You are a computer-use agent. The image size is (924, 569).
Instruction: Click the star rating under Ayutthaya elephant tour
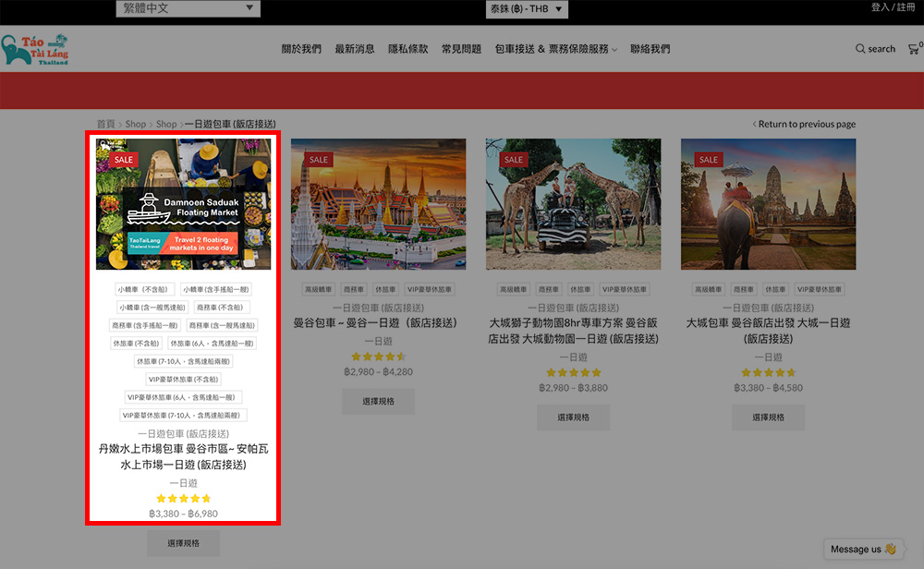[x=768, y=372]
